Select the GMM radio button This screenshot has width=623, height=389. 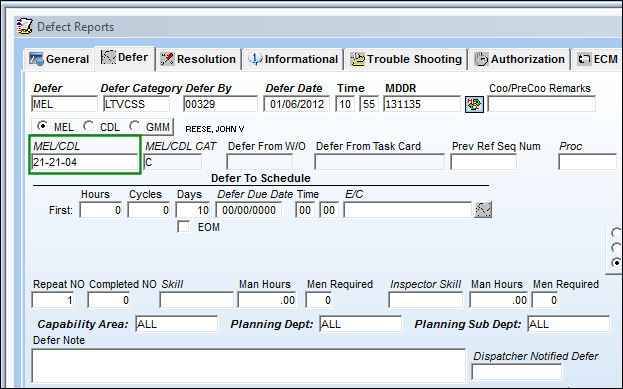point(134,126)
